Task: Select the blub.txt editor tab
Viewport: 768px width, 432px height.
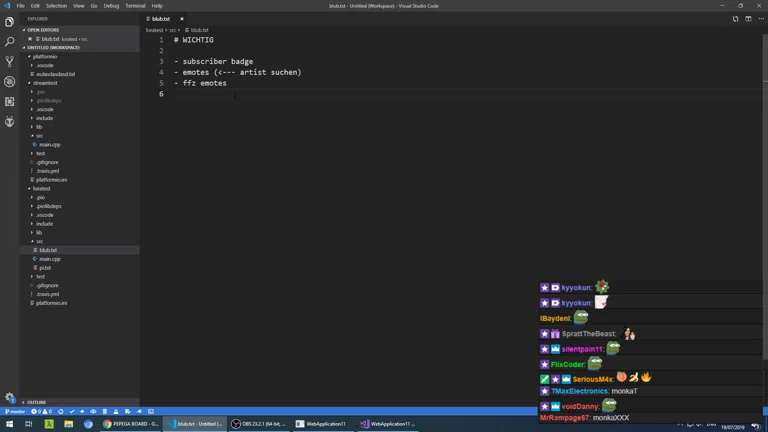Action: tap(161, 19)
